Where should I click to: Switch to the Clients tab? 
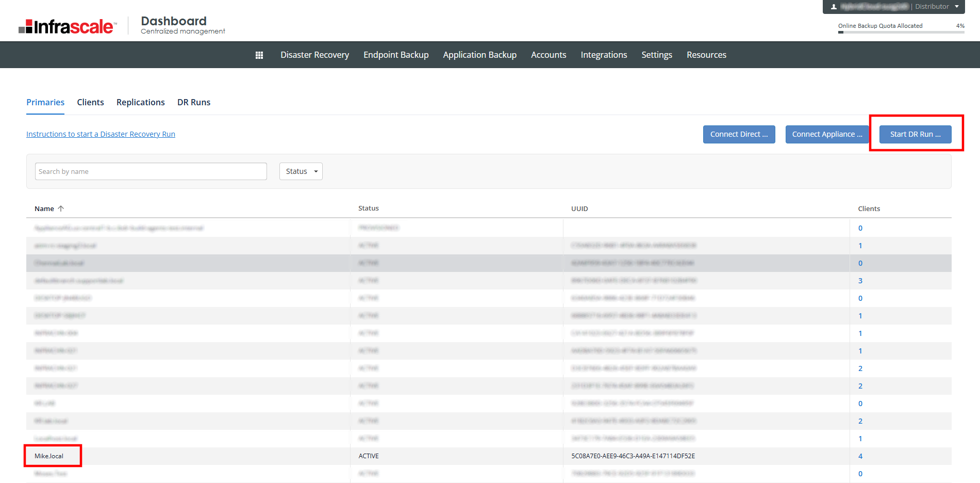click(90, 102)
